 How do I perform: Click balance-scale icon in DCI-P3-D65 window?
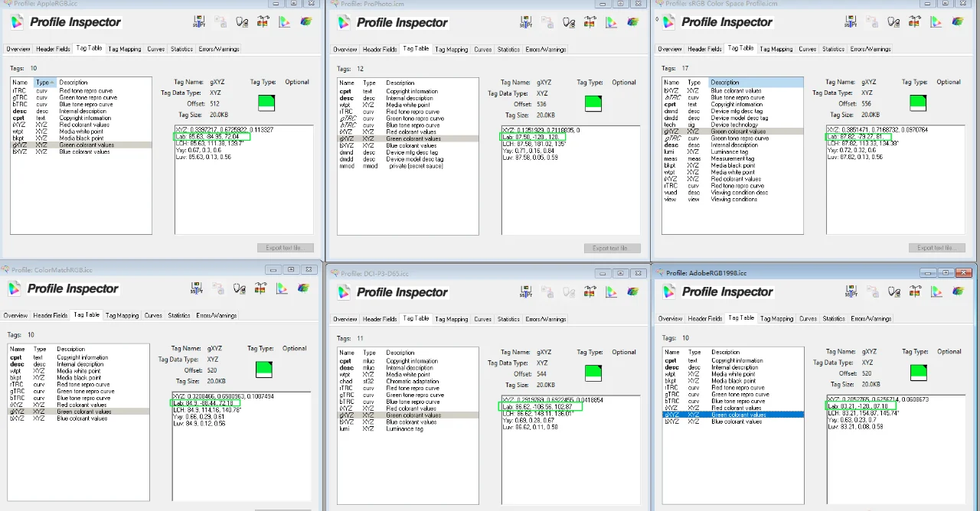pos(590,292)
